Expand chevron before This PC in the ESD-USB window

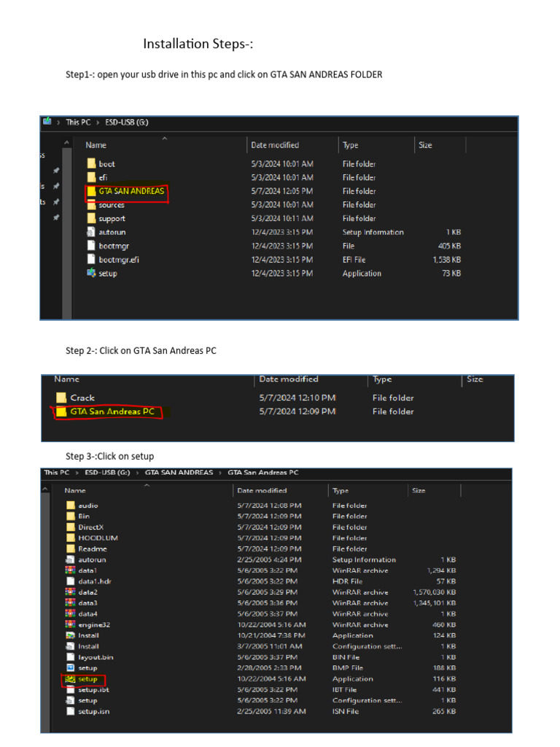[58, 122]
